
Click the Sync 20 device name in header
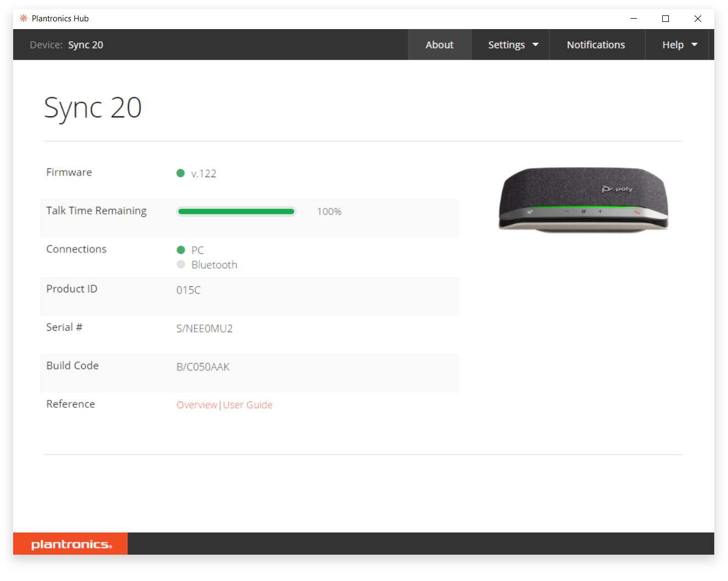[x=86, y=45]
